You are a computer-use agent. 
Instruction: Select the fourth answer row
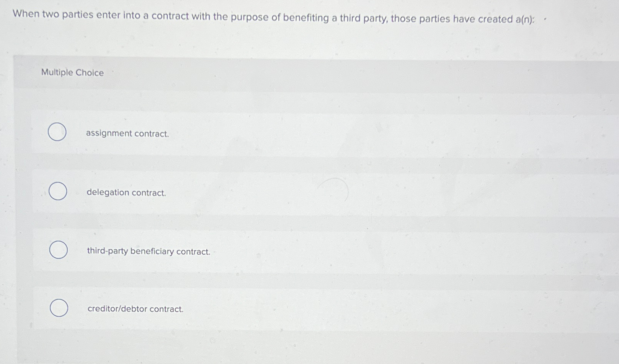[x=230, y=308]
